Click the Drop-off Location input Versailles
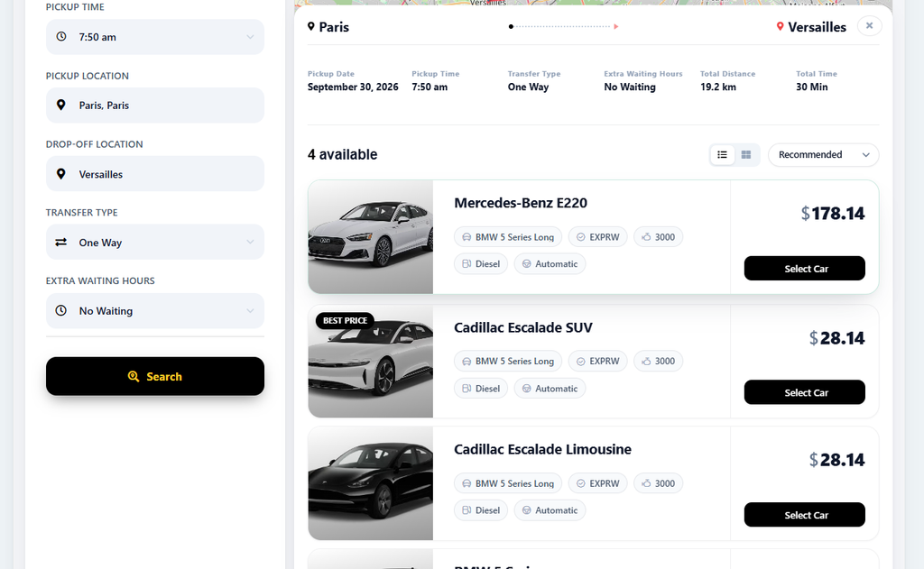Viewport: 924px width, 569px height. pos(155,174)
